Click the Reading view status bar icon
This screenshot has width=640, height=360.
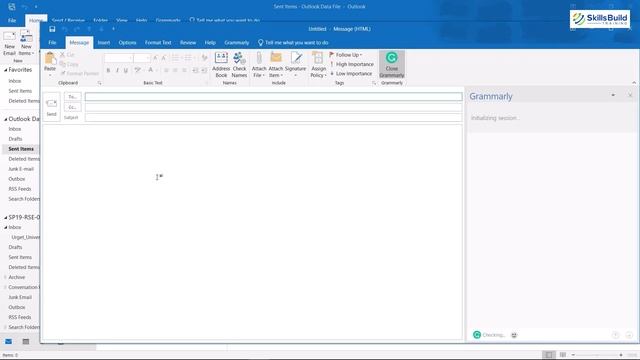click(x=563, y=355)
